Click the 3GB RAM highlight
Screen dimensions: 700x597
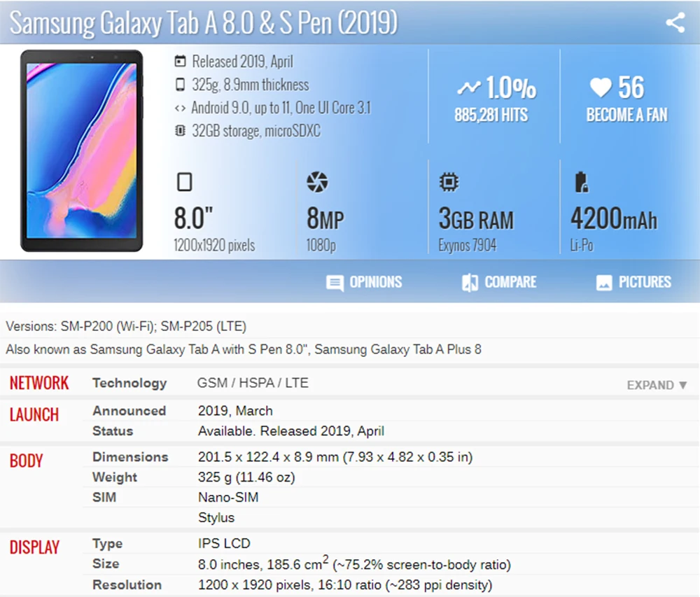(476, 218)
